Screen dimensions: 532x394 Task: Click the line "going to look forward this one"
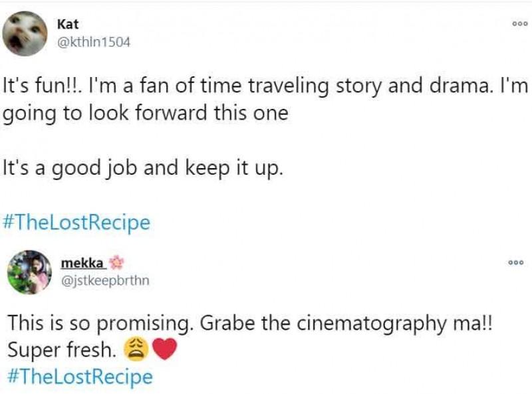pos(146,113)
